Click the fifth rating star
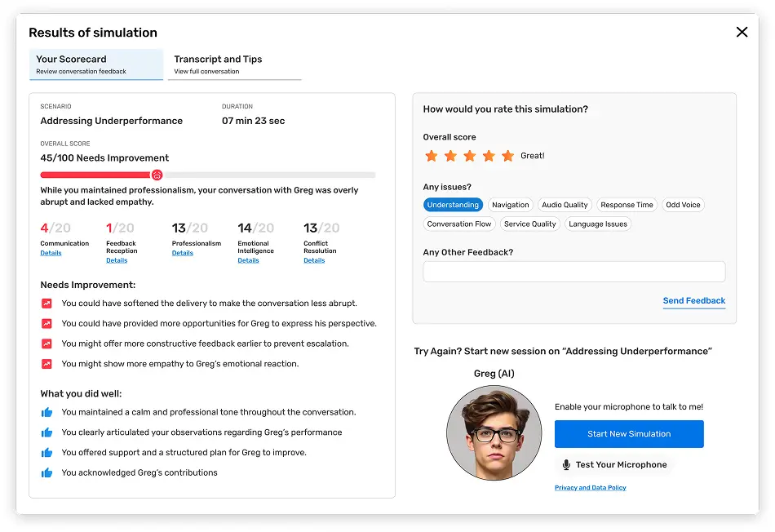The image size is (775, 532). 507,156
